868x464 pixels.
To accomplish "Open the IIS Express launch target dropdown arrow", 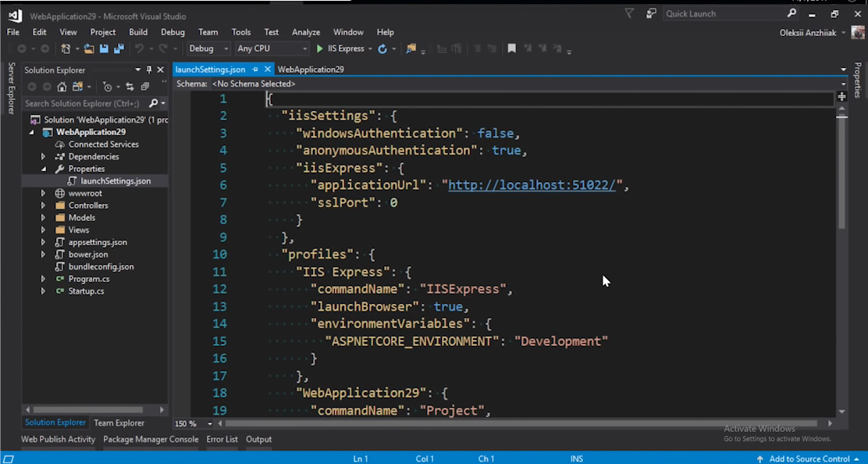I will [x=370, y=48].
